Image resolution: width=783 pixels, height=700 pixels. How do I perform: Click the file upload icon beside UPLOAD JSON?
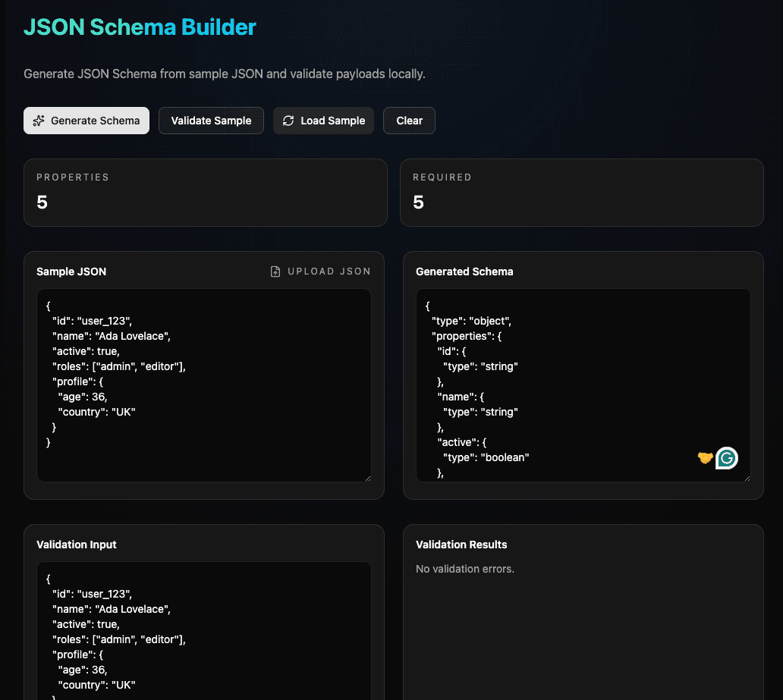point(274,271)
